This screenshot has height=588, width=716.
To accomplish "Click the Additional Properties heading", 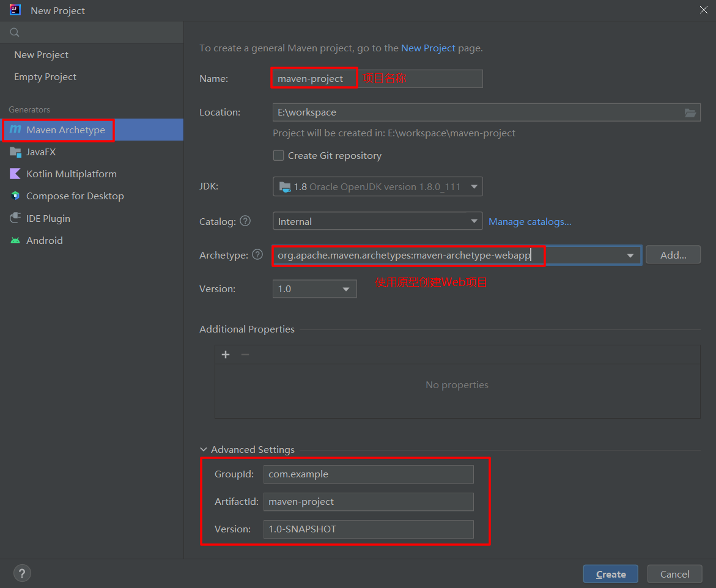I will point(247,329).
